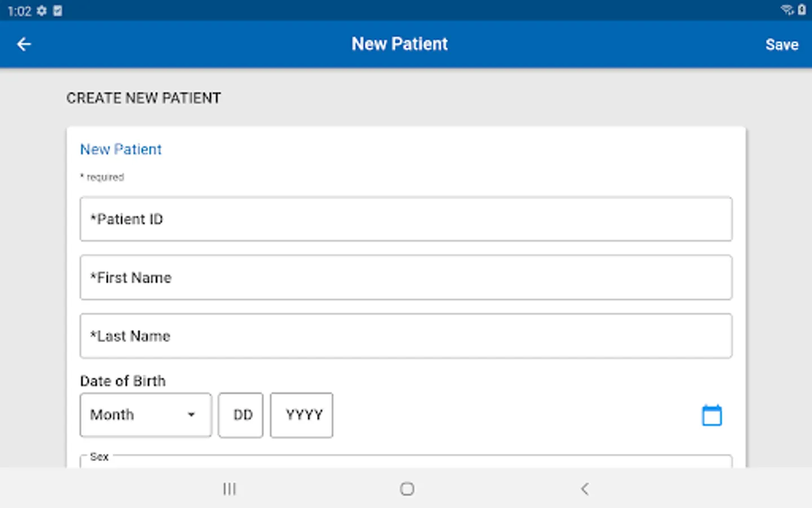Click the DD day field
The height and width of the screenshot is (508, 812).
pos(241,415)
